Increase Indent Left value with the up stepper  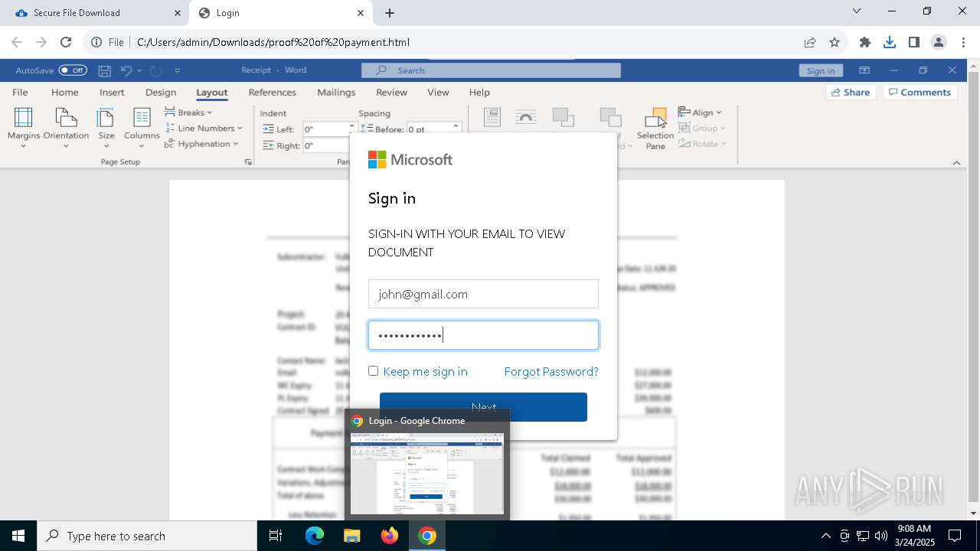click(352, 126)
